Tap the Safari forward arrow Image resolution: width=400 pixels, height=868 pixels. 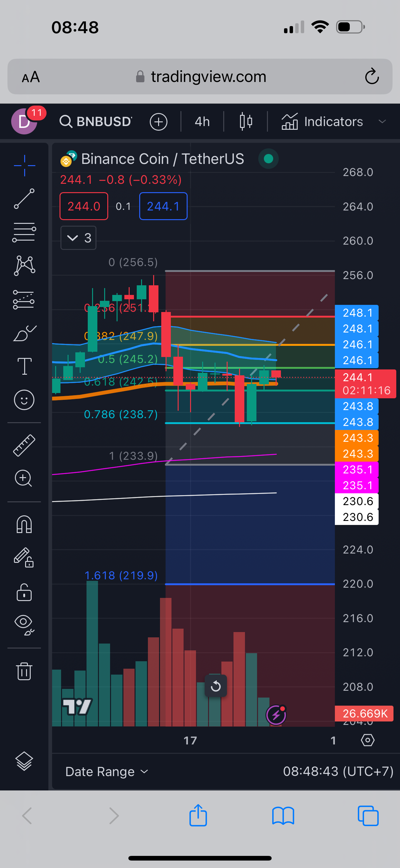tap(114, 816)
